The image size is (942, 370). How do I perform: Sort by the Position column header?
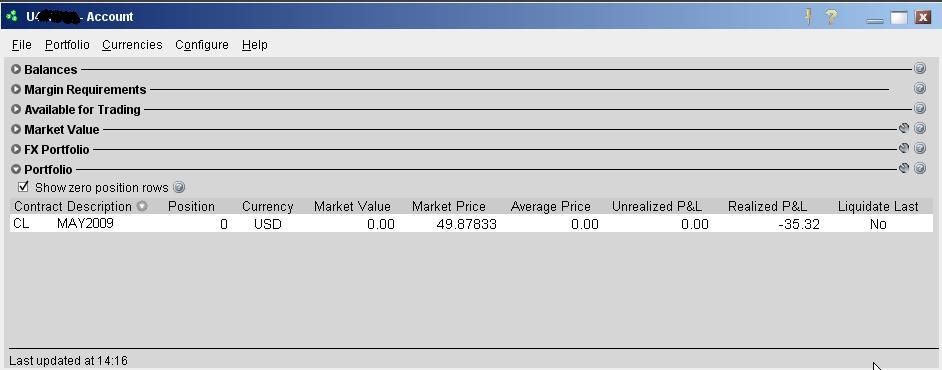[191, 207]
